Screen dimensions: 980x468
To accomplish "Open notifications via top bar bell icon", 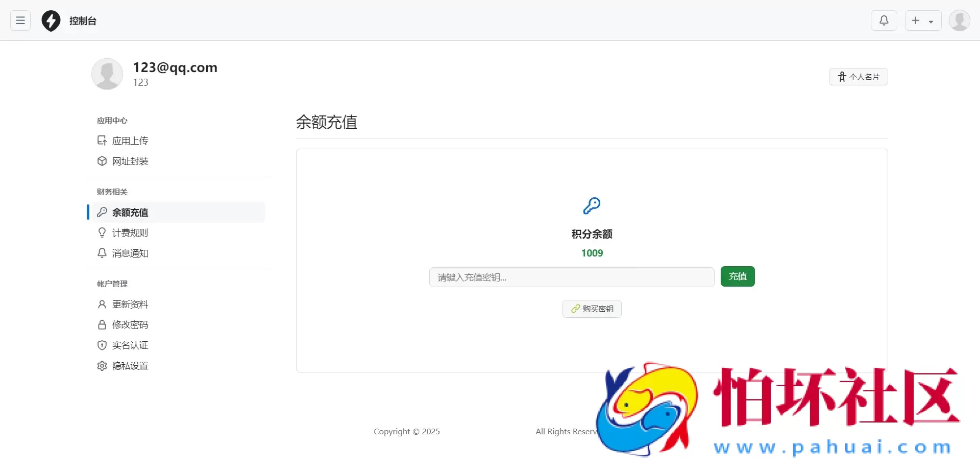I will [x=884, y=20].
